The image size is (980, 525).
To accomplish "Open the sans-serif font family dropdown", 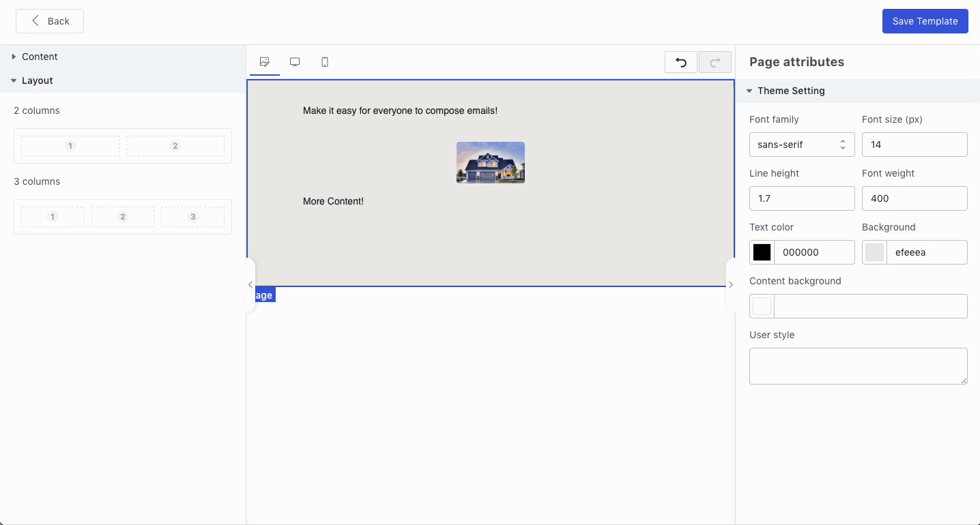I will pos(802,144).
